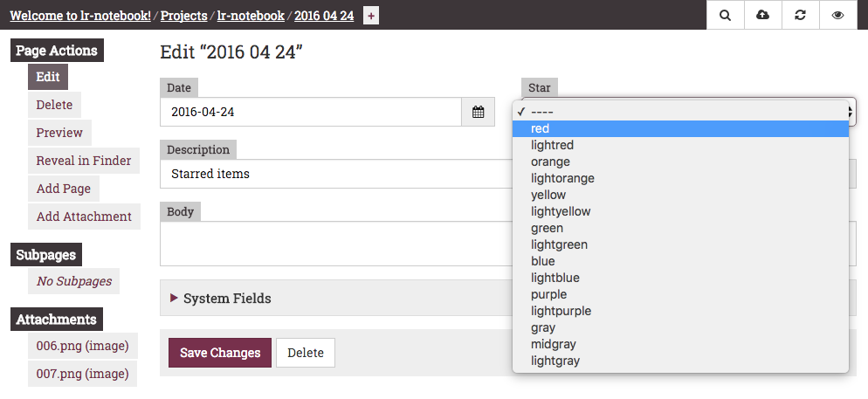Click the Save Changes button
This screenshot has width=868, height=399.
coord(220,353)
